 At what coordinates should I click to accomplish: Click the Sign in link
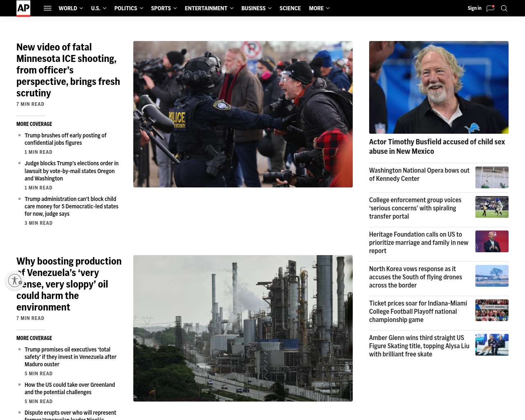click(x=474, y=8)
